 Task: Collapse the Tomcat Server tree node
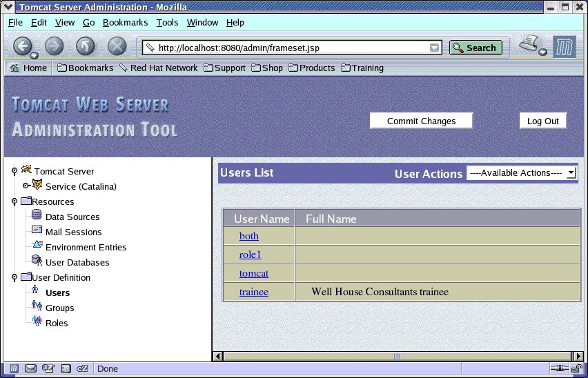14,171
